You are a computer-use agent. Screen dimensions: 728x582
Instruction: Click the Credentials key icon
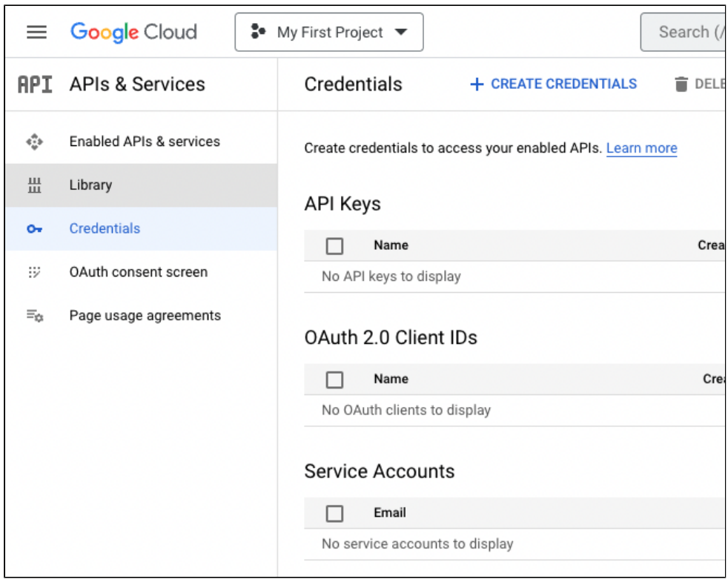click(35, 229)
